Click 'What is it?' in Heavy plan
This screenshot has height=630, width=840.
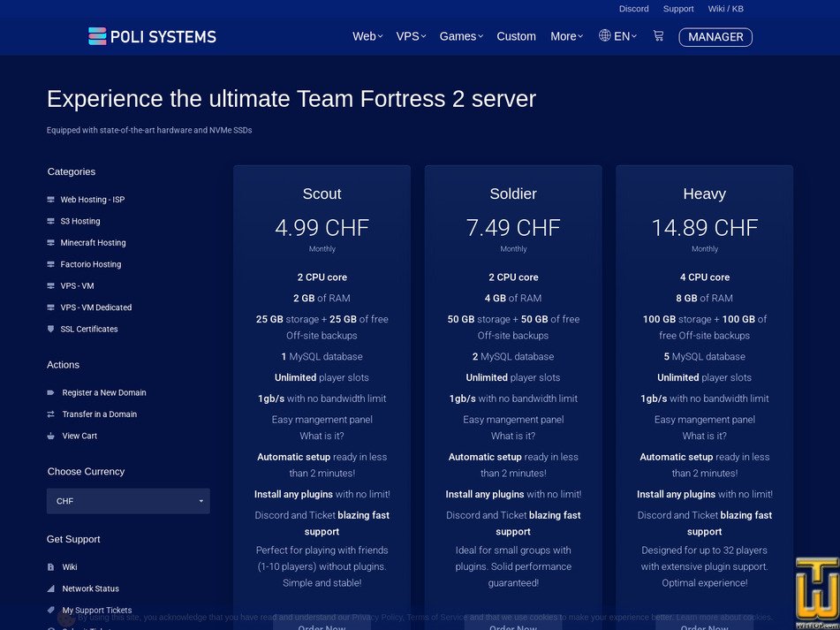[x=705, y=436]
